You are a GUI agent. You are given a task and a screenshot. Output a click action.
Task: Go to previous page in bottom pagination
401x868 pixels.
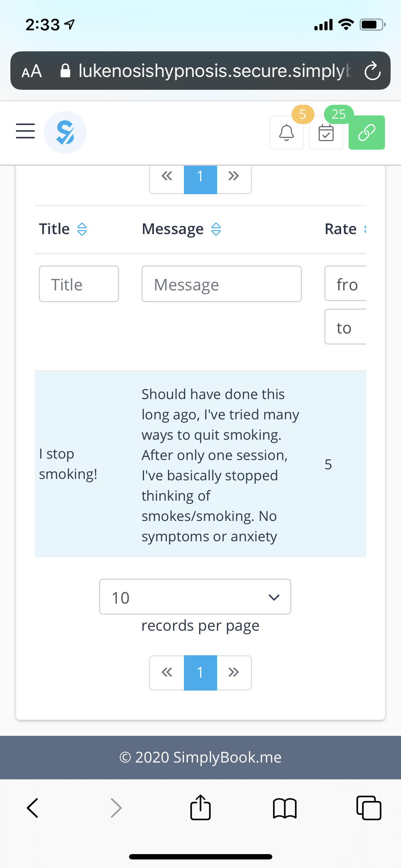tap(167, 672)
